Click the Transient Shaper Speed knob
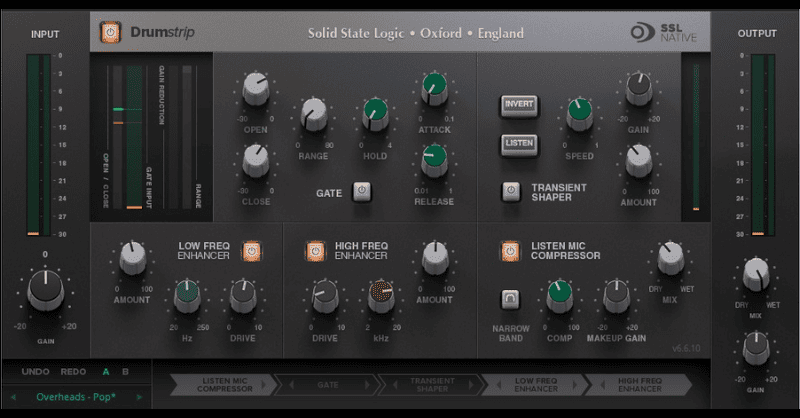Screen dimensions: 800x418 580,115
